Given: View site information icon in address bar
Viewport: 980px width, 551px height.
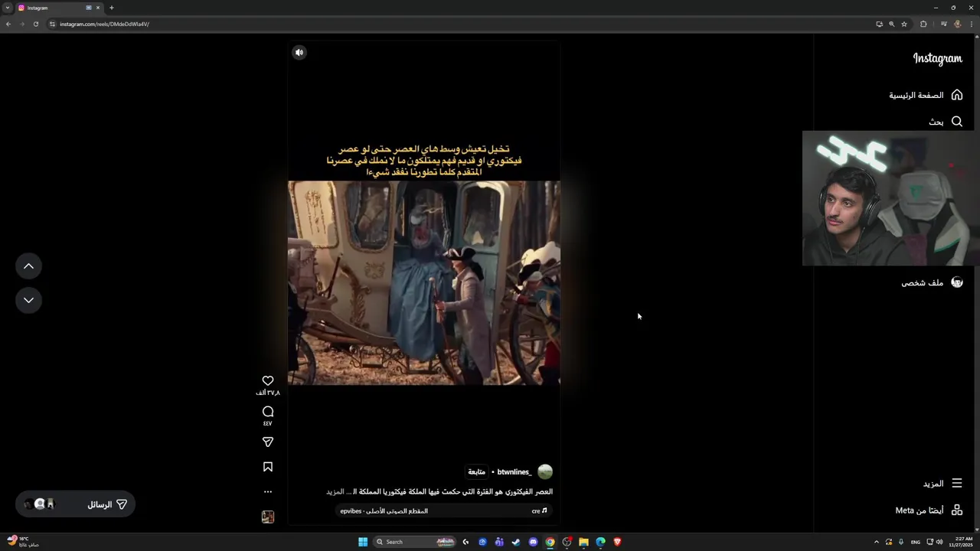Looking at the screenshot, I should pyautogui.click(x=52, y=24).
